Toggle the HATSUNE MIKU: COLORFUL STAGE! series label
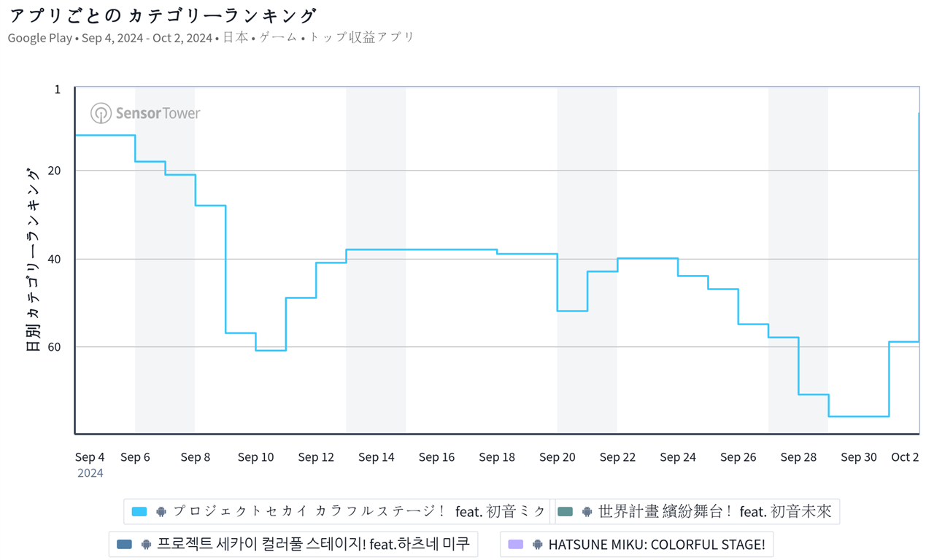 pyautogui.click(x=656, y=544)
